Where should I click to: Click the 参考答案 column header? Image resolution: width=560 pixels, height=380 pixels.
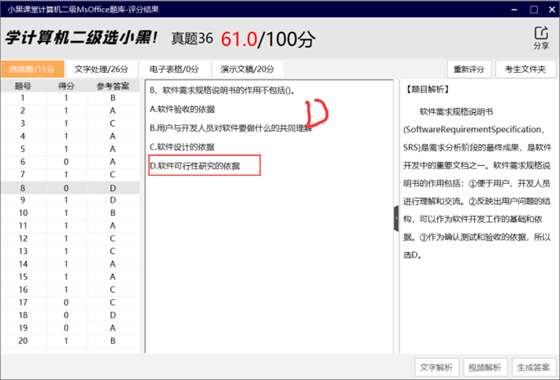[x=113, y=86]
